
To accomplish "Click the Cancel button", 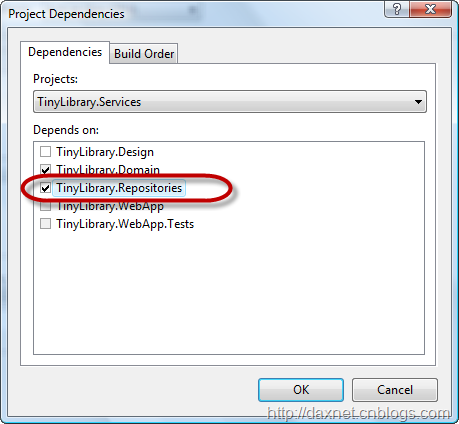I will (x=395, y=390).
